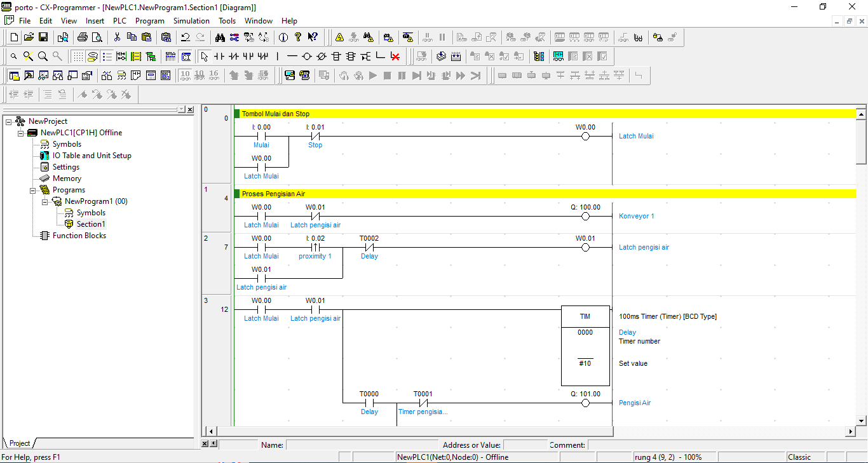Viewport: 868px width, 463px height.
Task: Open the Program menu
Action: (149, 21)
